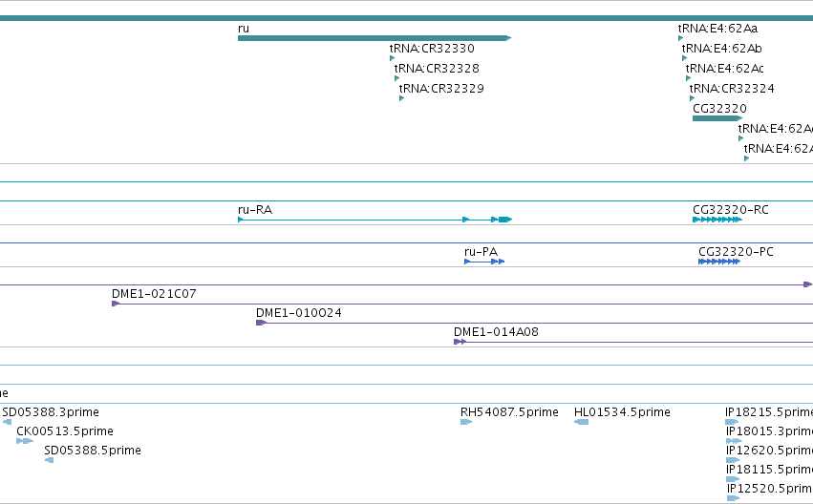
Task: Open the ru-RA transcript model
Action: [374, 220]
